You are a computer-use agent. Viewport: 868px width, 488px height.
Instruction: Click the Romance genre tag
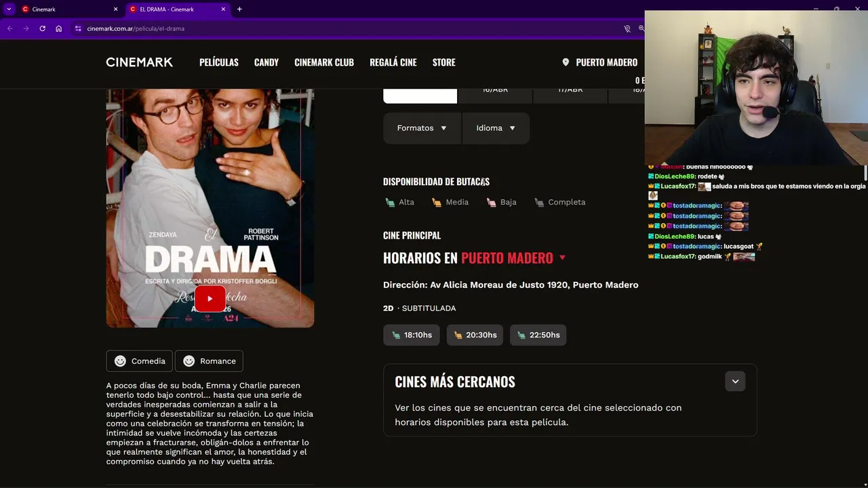click(209, 361)
